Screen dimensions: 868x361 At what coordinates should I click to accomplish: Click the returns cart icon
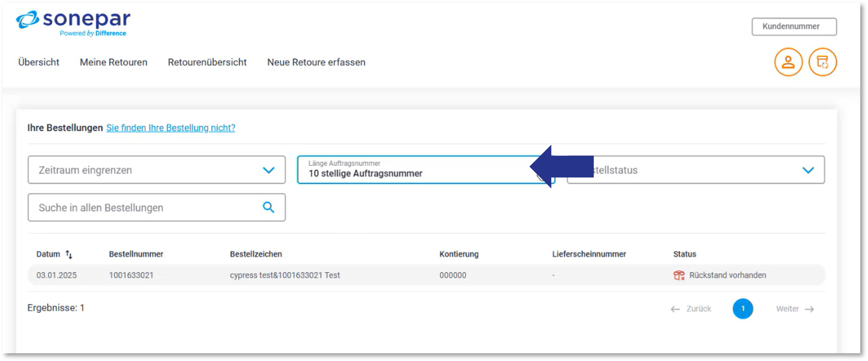[x=822, y=62]
